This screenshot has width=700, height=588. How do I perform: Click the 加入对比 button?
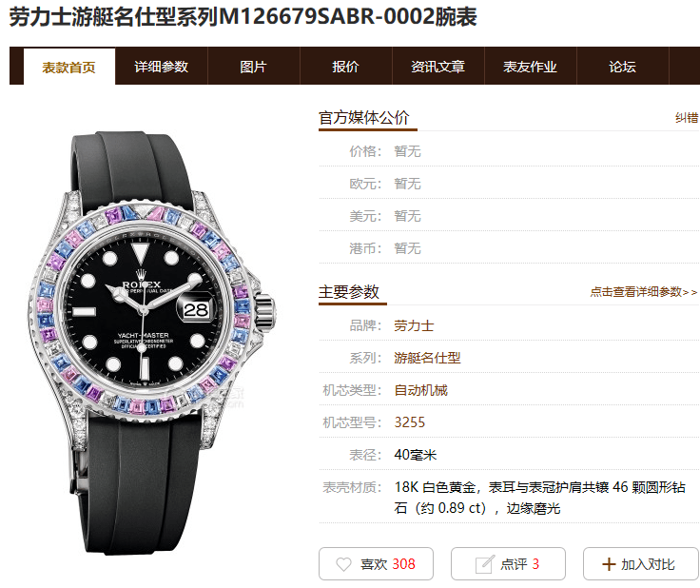tap(641, 564)
